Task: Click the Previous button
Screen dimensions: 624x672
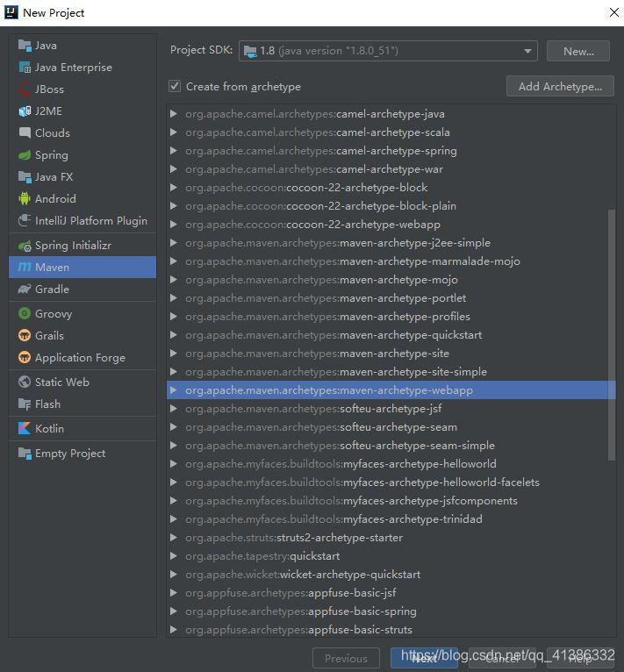Action: pos(346,658)
